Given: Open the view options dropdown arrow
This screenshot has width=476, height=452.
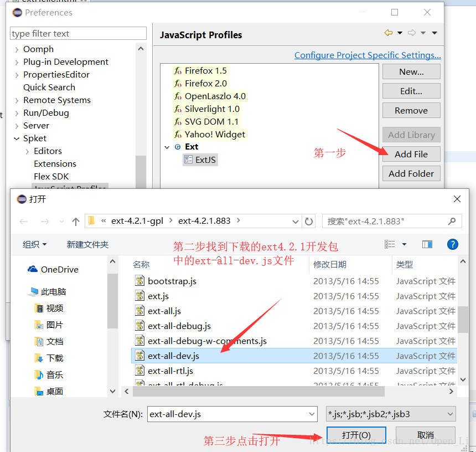Looking at the screenshot, I should click(x=404, y=244).
